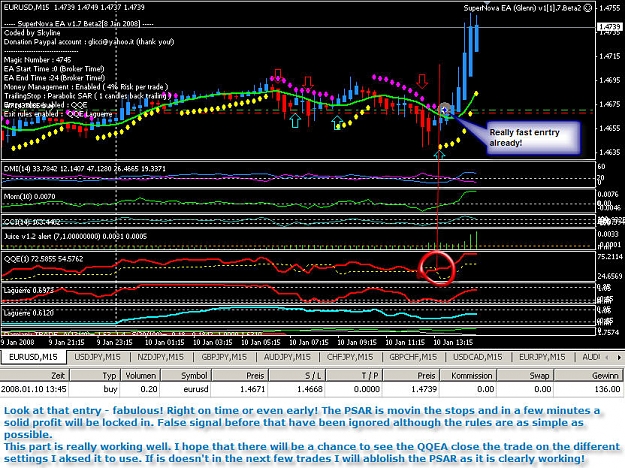Click the chart shift triangle marker at chart top

point(487,4)
